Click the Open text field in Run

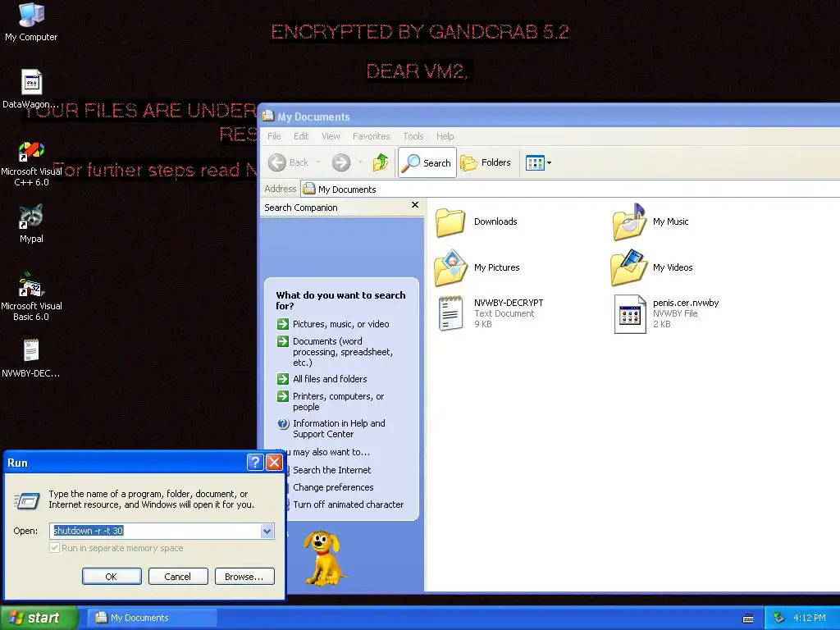(x=155, y=531)
